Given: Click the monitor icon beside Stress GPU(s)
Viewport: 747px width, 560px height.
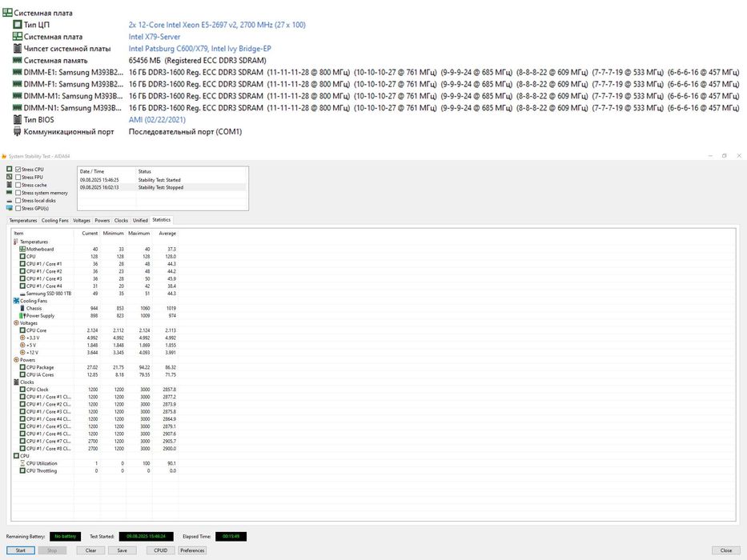Looking at the screenshot, I should pyautogui.click(x=9, y=208).
